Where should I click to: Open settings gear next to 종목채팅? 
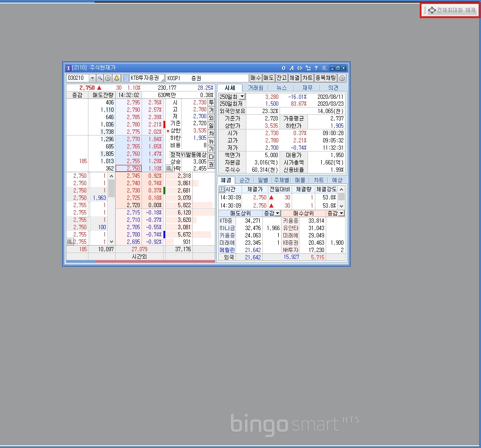pos(342,78)
